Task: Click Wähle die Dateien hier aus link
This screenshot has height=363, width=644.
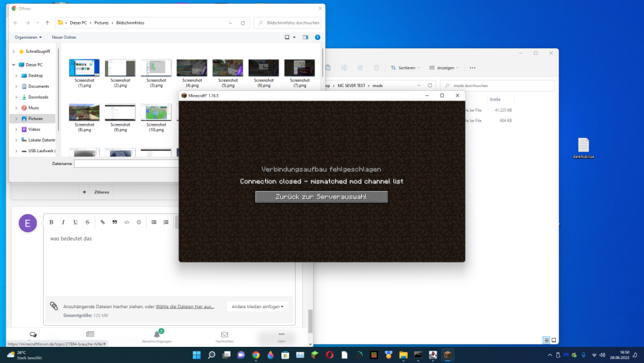Action: pos(185,307)
